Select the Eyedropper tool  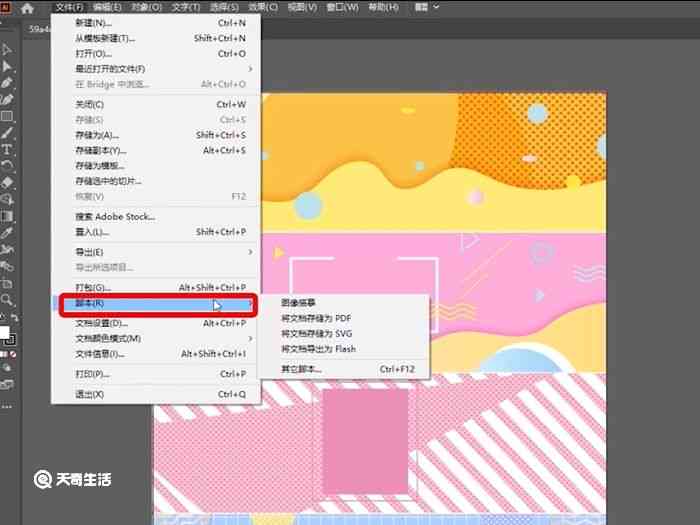point(7,233)
